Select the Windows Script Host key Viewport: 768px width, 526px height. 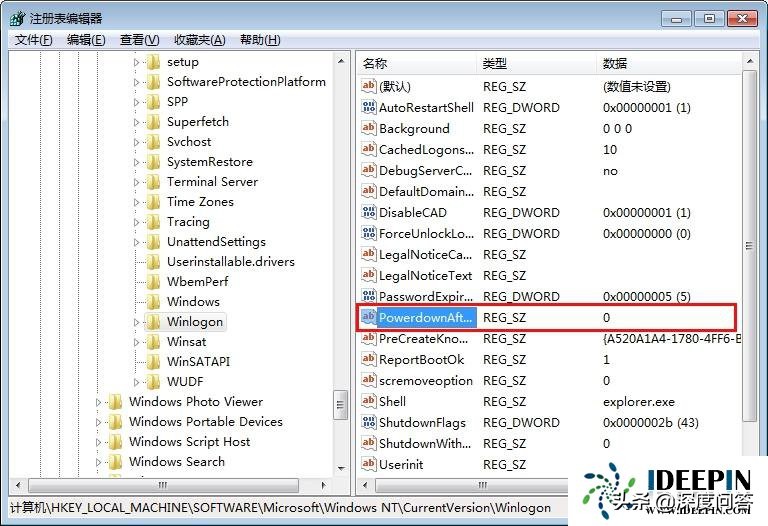click(x=190, y=442)
